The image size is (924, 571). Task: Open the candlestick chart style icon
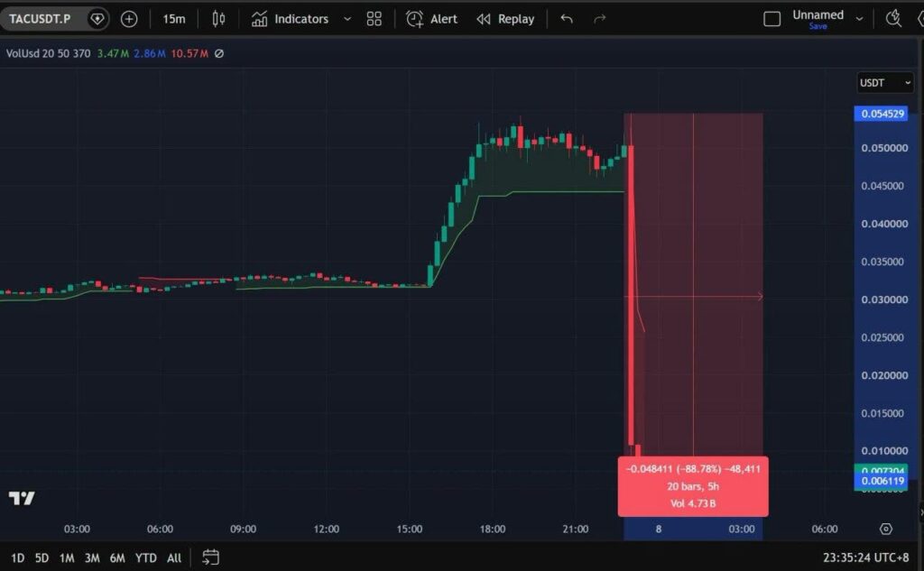pyautogui.click(x=218, y=19)
